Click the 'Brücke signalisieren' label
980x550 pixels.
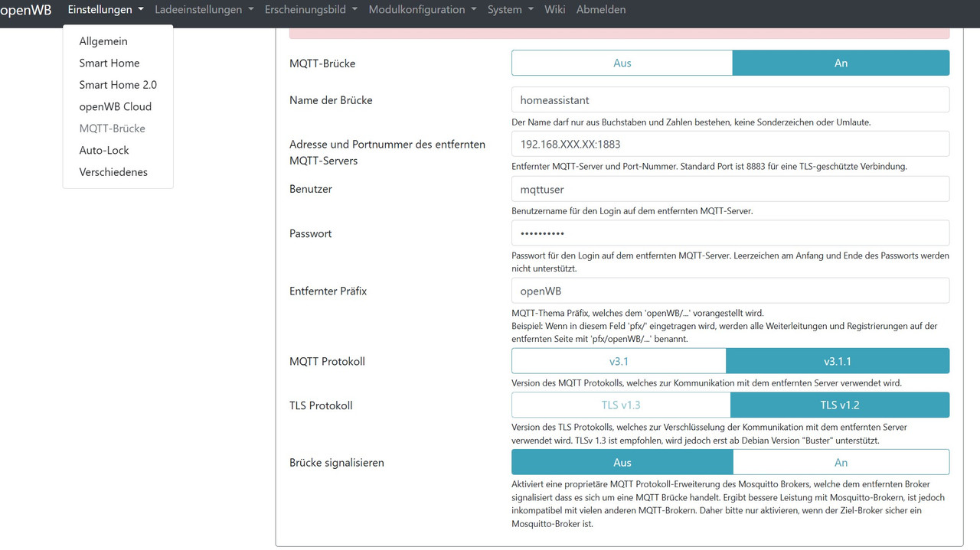(337, 463)
